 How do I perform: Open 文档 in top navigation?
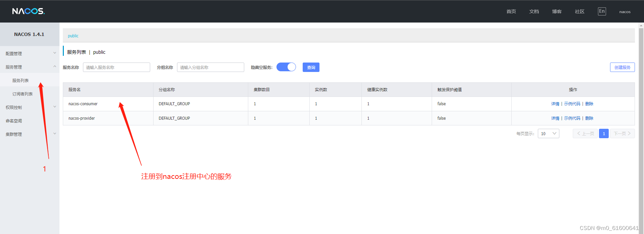[534, 11]
